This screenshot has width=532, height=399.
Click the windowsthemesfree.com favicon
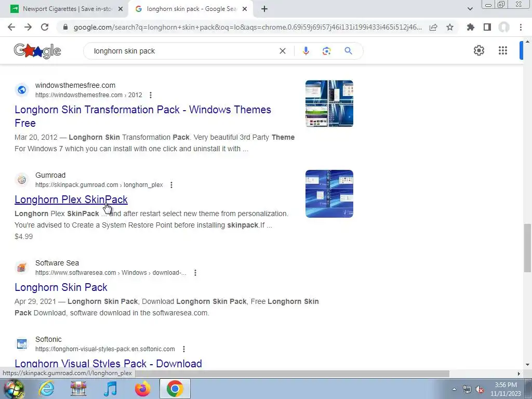point(22,90)
